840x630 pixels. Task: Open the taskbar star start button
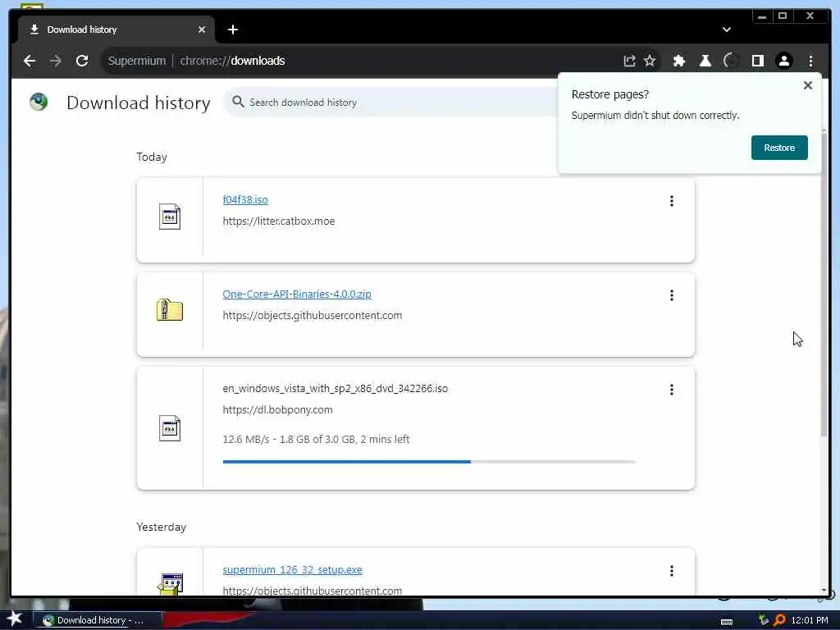coord(15,619)
